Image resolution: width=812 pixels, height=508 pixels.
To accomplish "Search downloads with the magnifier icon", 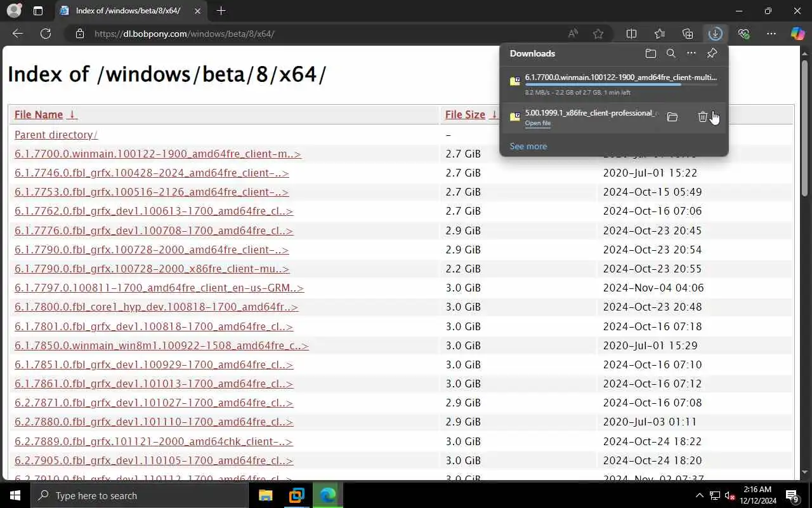I will (671, 54).
